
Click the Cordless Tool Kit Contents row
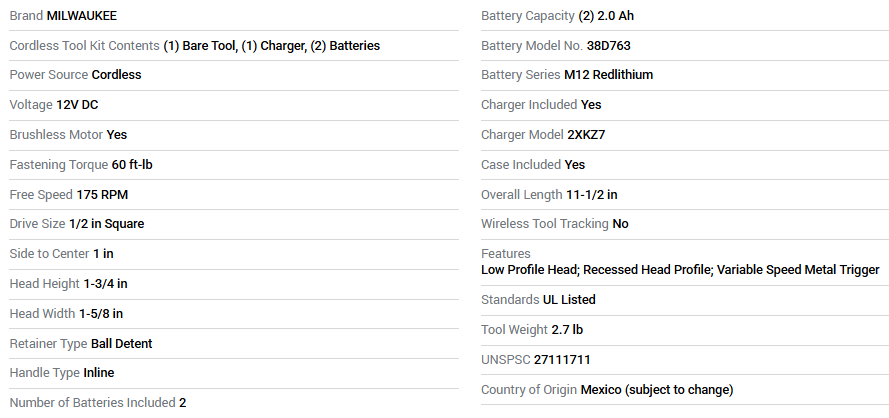pos(234,46)
